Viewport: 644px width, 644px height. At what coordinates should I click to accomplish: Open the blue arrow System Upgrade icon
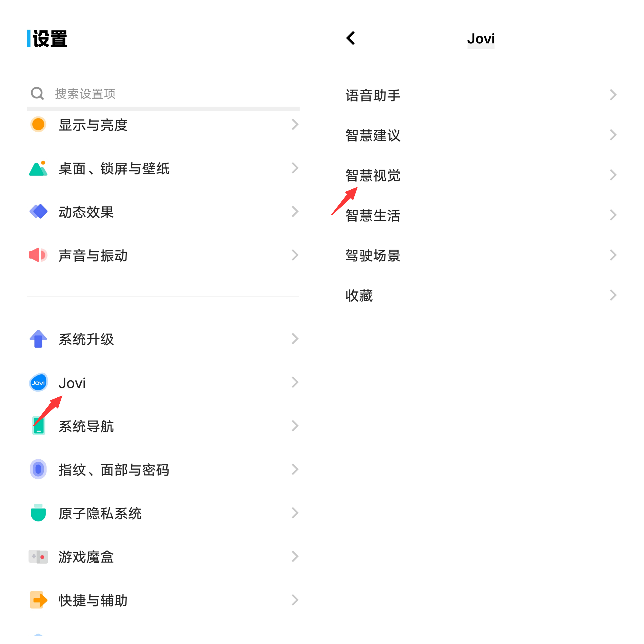pyautogui.click(x=38, y=339)
